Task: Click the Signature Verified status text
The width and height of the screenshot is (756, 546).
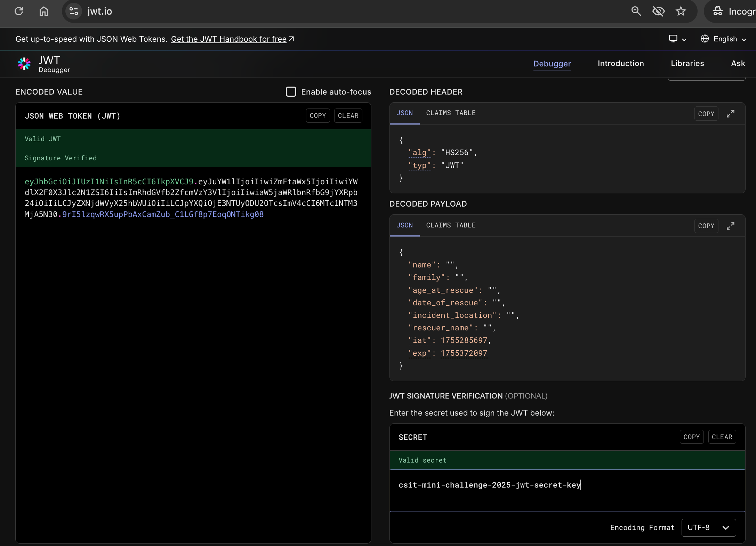Action: point(61,158)
